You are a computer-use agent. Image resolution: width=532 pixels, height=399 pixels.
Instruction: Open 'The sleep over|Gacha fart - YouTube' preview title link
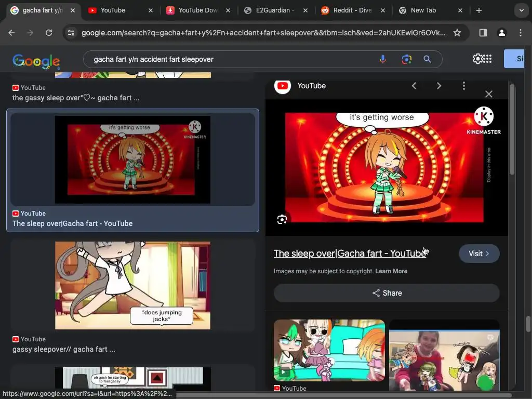coord(350,254)
